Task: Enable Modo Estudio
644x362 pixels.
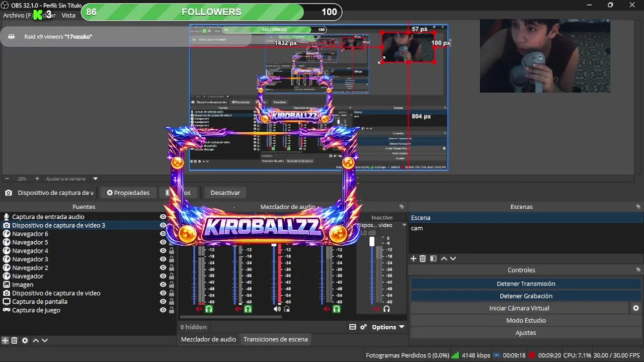Action: [x=526, y=320]
